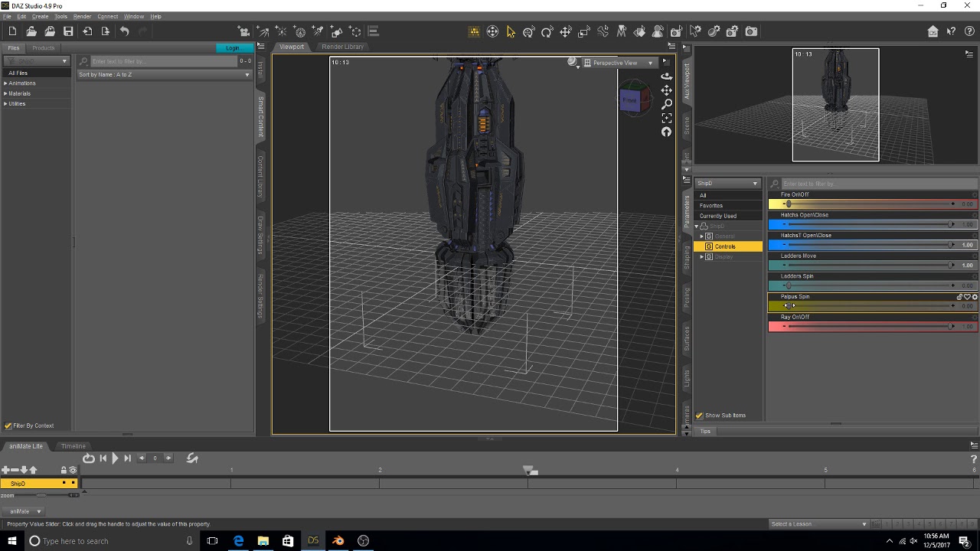Toggle Filter By Context checkbox
This screenshot has height=551, width=980.
8,425
